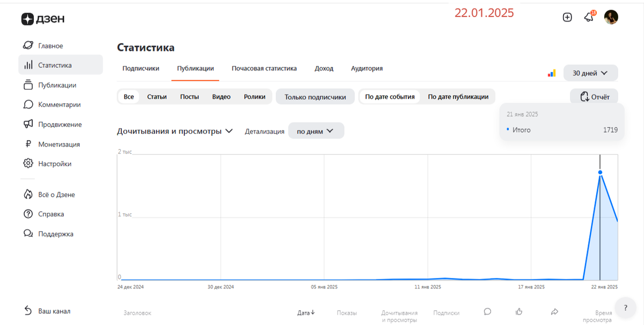Click the Продвижение megaphone icon
Viewport: 644px width, 325px height.
click(28, 124)
